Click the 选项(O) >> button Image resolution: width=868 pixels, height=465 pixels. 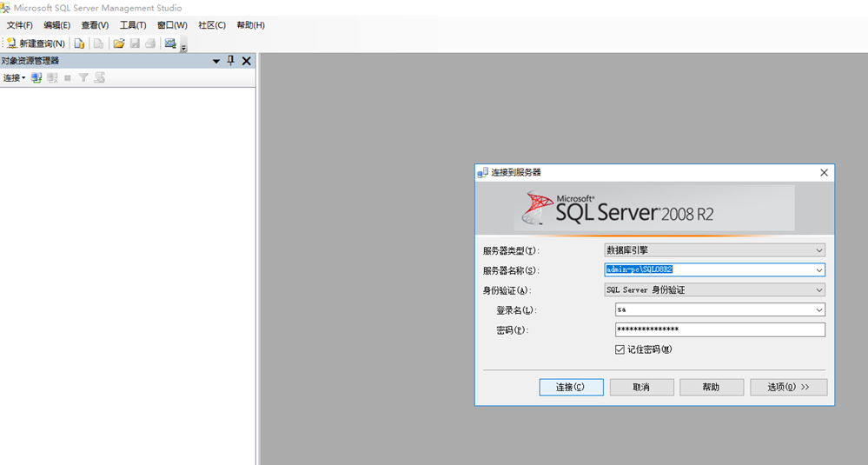(x=788, y=387)
